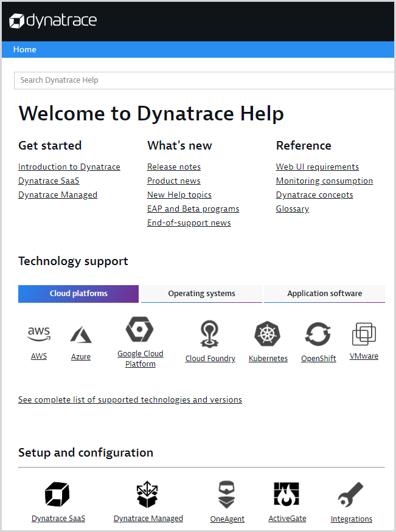Open EAP and Beta programs link
The image size is (396, 532).
(x=193, y=209)
